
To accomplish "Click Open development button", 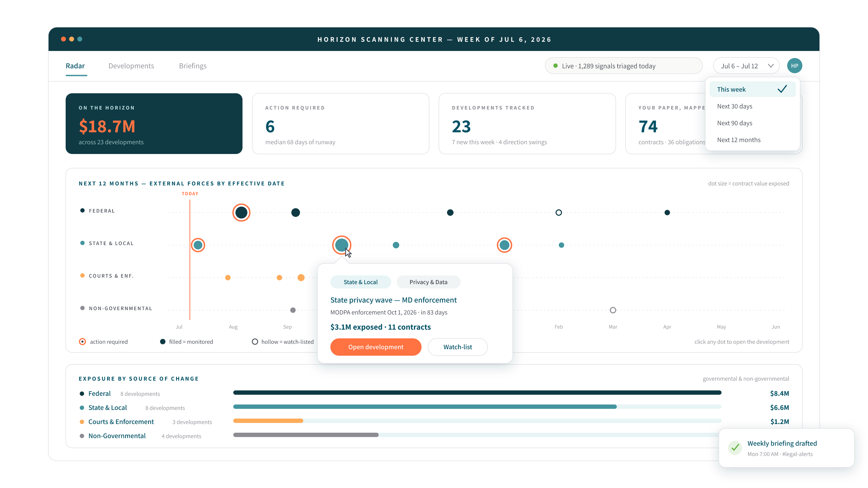I will point(376,347).
